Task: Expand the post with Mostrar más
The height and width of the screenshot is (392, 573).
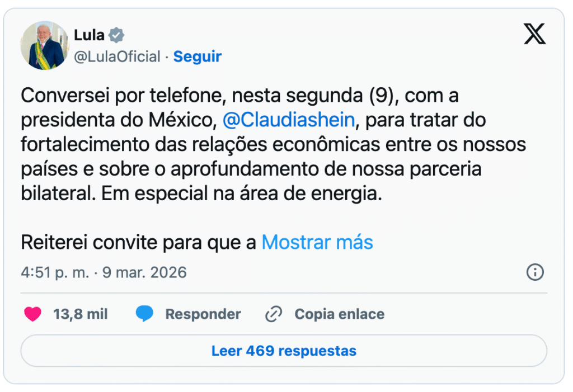Action: 317,242
